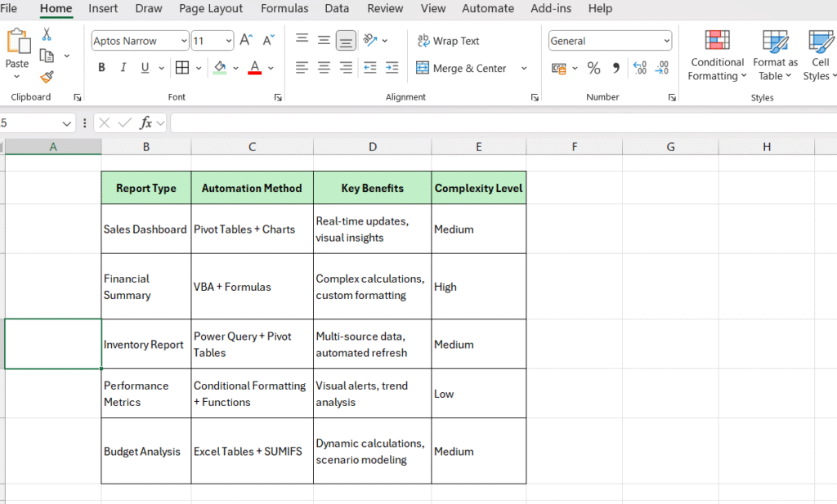Switch to the Automate tab
The width and height of the screenshot is (837, 504).
click(488, 8)
